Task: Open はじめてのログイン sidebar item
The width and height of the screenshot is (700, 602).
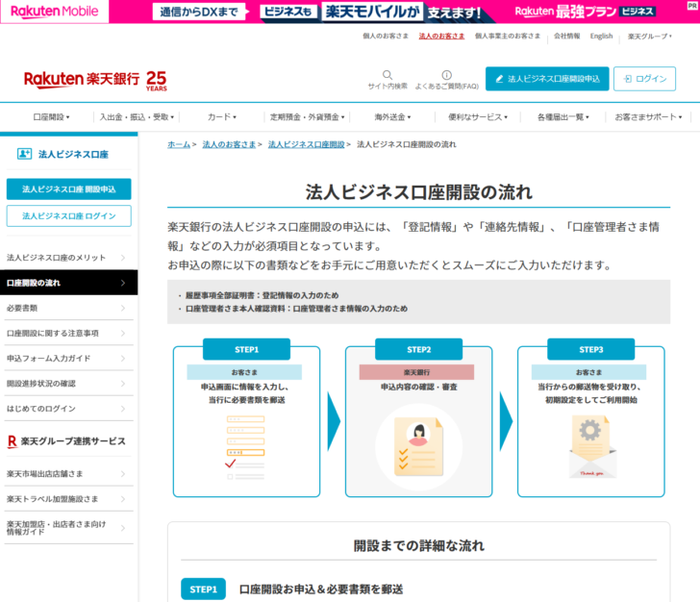Action: pyautogui.click(x=69, y=408)
